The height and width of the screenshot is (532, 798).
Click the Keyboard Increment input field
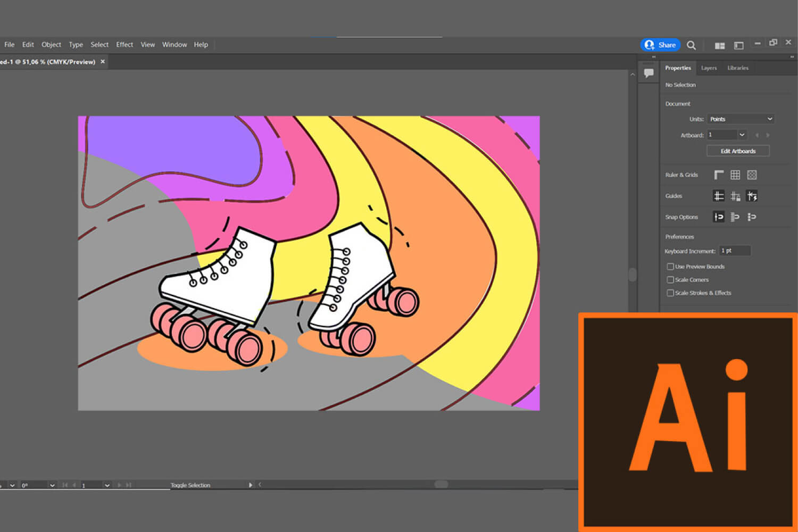[x=734, y=251]
